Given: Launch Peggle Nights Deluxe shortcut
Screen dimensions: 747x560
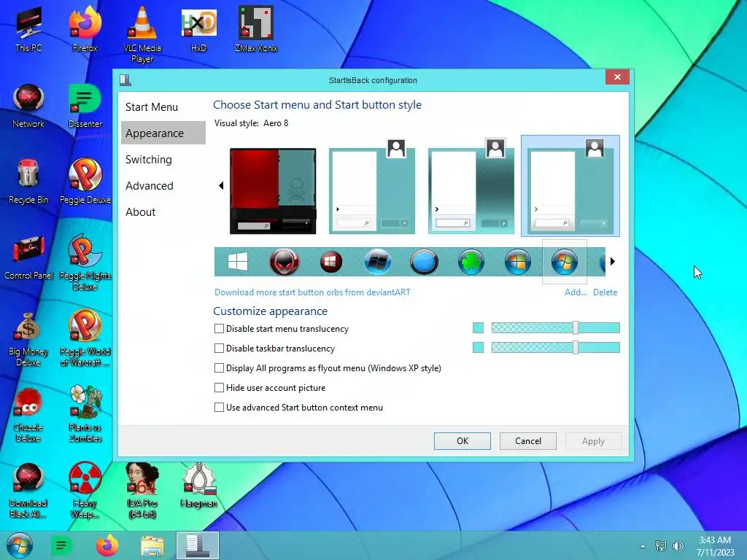Looking at the screenshot, I should pyautogui.click(x=85, y=262).
